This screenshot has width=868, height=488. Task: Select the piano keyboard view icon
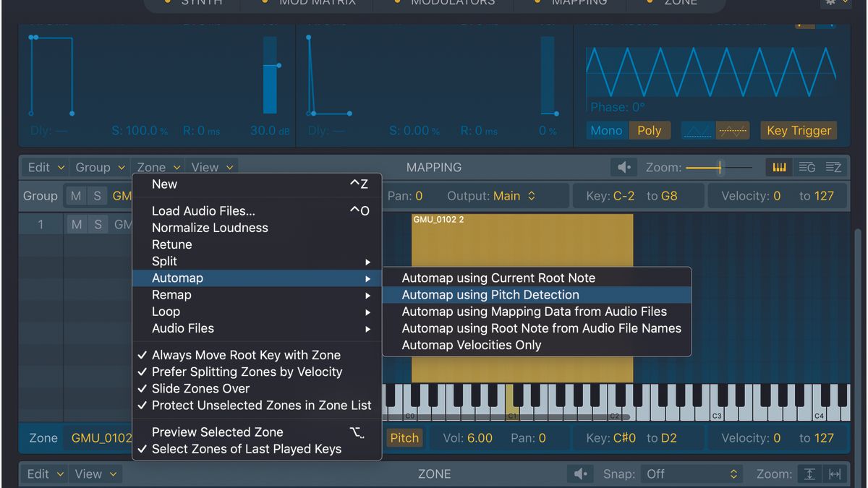[x=779, y=167]
